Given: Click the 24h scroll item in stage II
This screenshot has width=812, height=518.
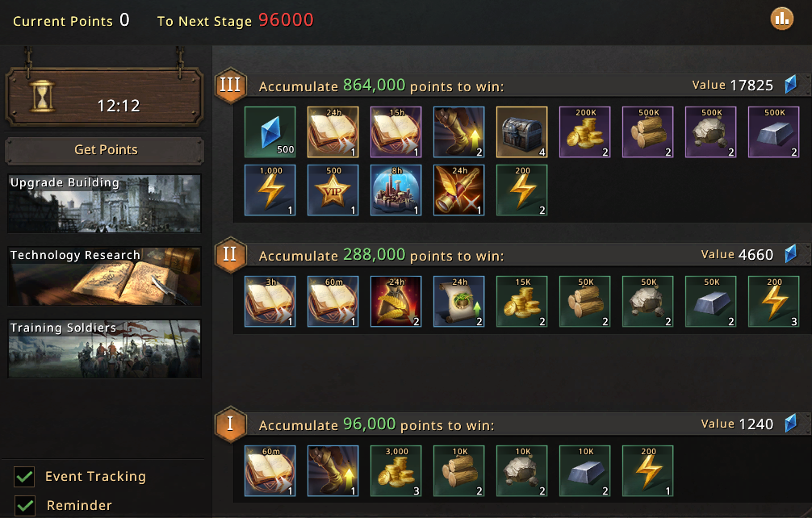Looking at the screenshot, I should [458, 301].
